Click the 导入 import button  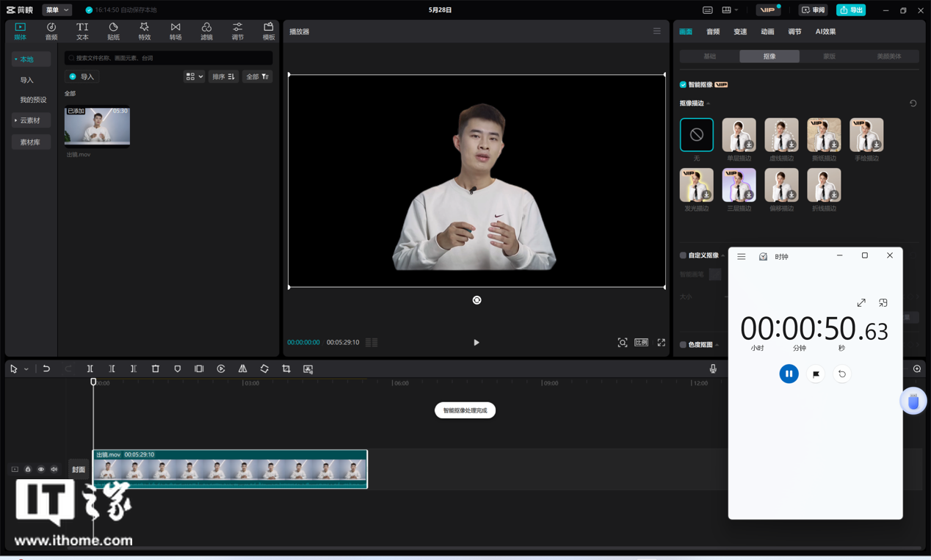coord(81,76)
